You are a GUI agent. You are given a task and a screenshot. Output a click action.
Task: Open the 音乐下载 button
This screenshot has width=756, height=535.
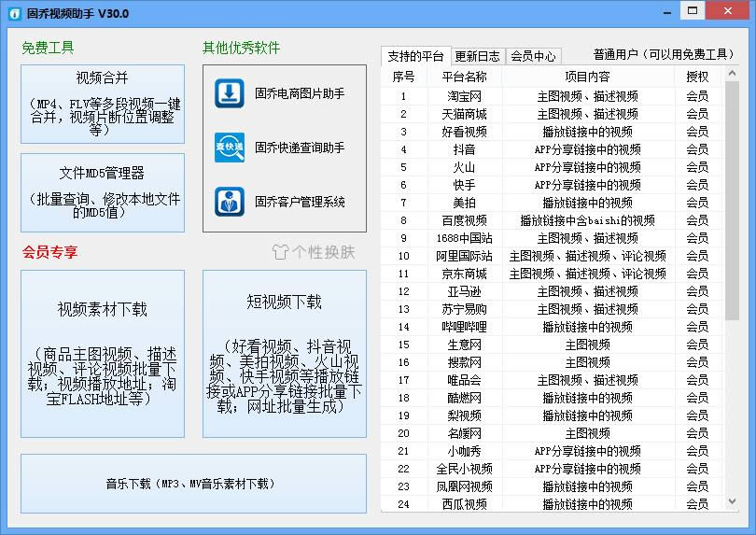193,484
